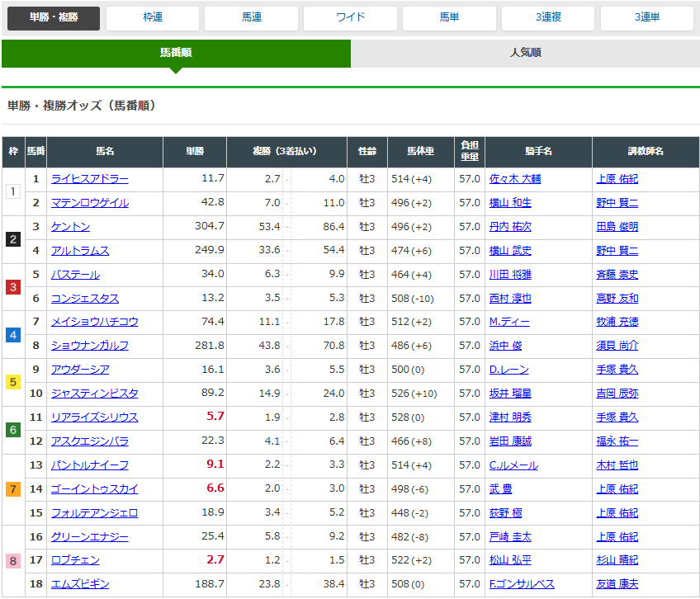Open trainer 友道 康夫 link
This screenshot has height=599, width=700.
[x=617, y=584]
